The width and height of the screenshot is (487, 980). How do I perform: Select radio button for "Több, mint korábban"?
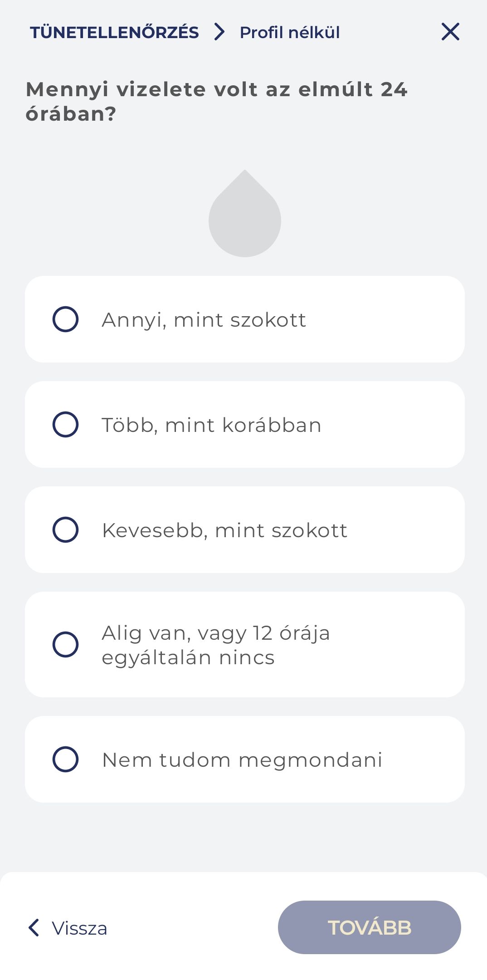66,425
